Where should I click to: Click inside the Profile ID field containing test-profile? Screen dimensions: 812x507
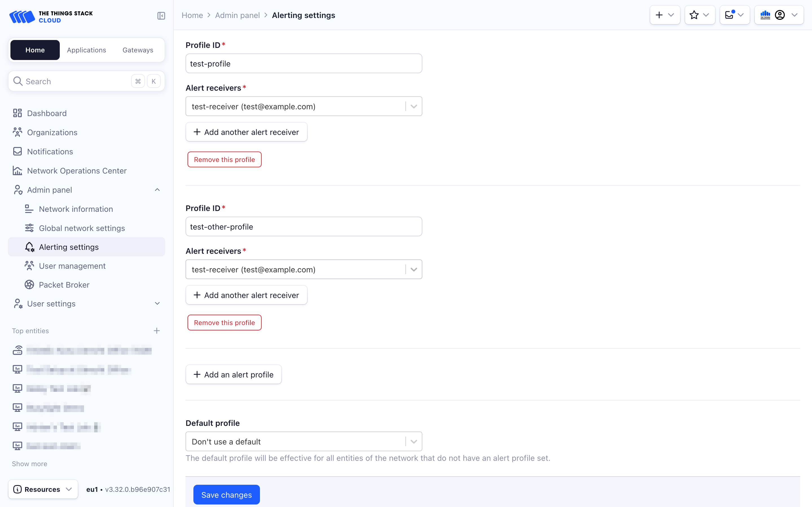click(x=303, y=63)
